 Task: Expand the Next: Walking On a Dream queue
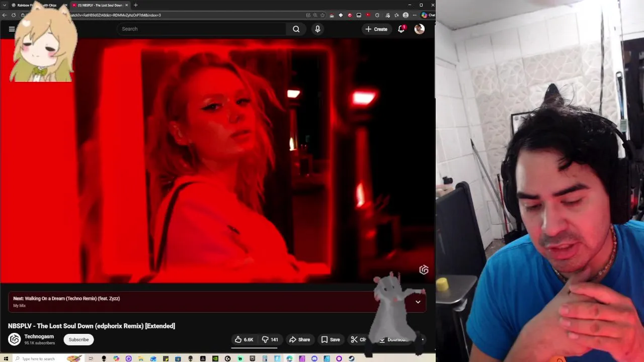(418, 302)
